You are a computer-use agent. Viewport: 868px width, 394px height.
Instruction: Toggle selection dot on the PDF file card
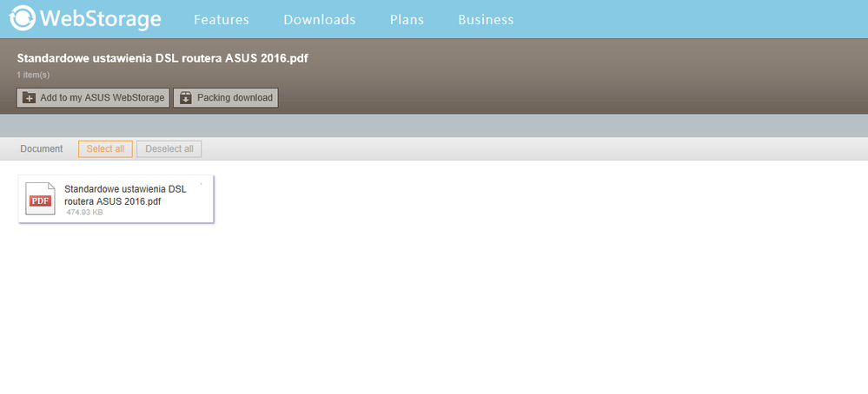point(201,183)
